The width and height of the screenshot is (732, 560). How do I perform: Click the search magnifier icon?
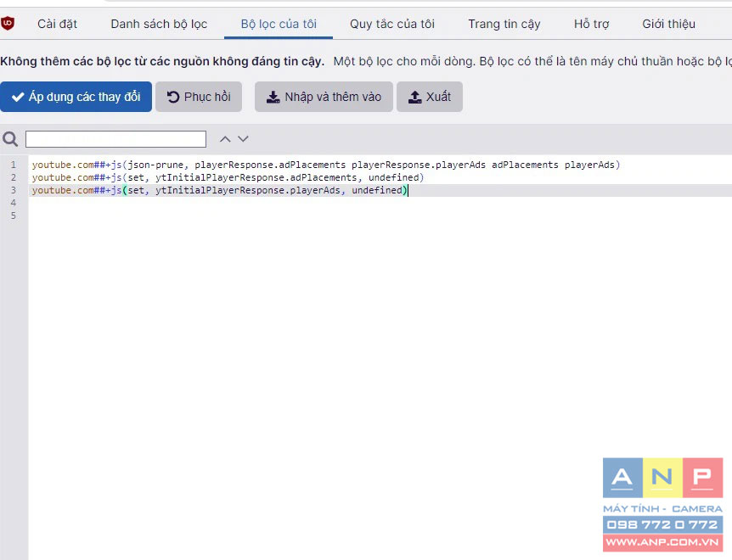pyautogui.click(x=10, y=139)
